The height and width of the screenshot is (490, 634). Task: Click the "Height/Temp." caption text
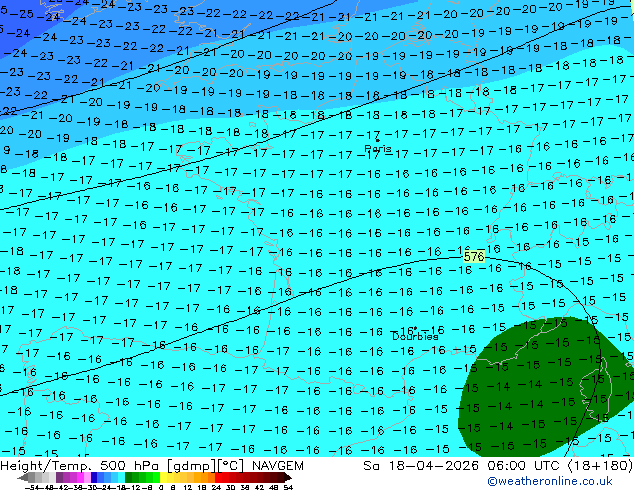point(48,466)
